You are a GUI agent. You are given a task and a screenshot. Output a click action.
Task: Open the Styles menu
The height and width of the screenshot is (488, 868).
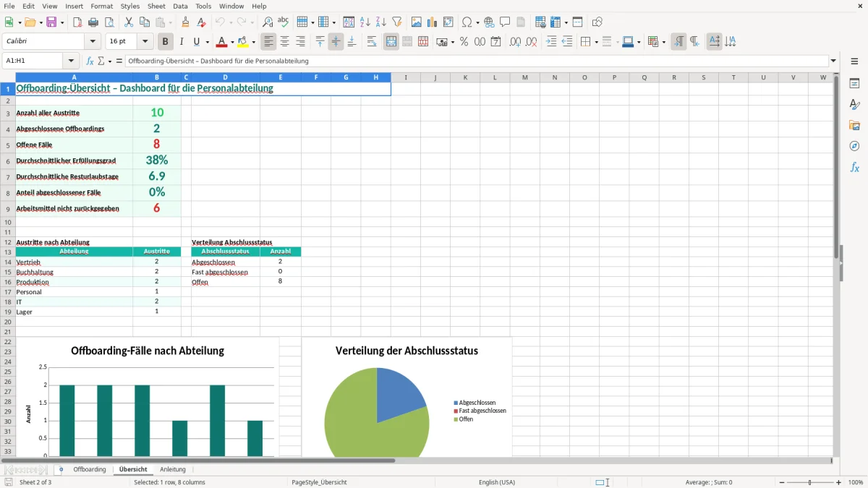click(x=130, y=6)
